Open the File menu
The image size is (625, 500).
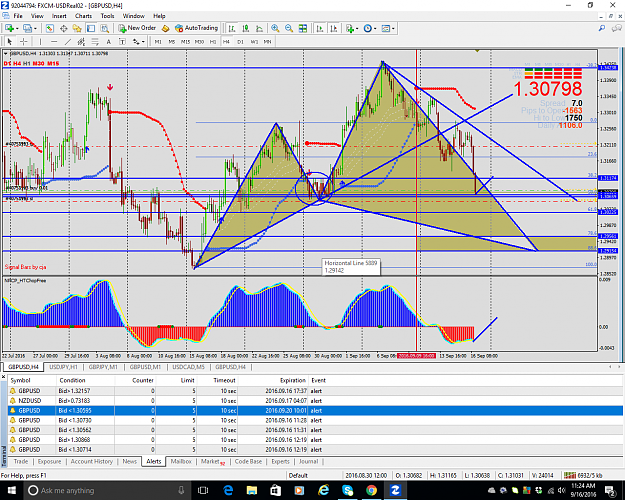[x=18, y=16]
